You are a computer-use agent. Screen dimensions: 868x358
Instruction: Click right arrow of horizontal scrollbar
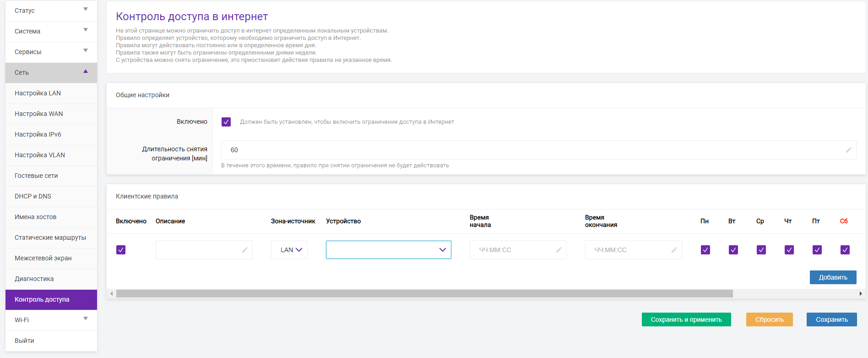pos(861,293)
